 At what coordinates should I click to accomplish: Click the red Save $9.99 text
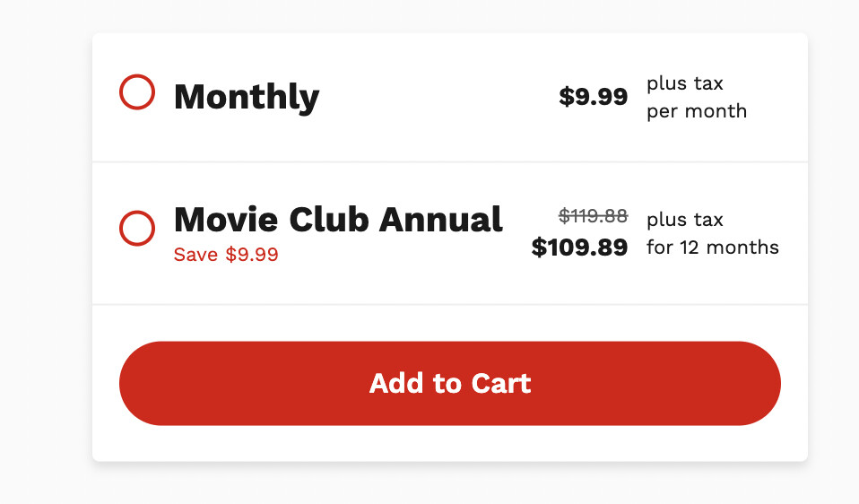[x=226, y=255]
